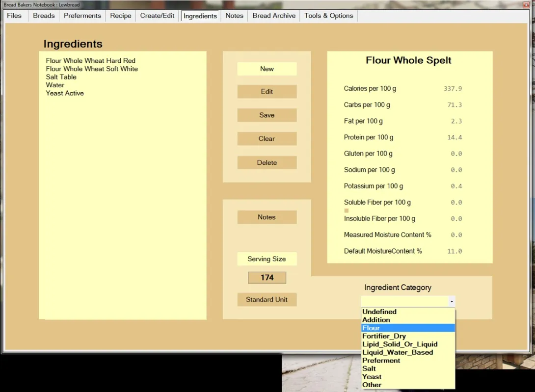535x392 pixels.
Task: Click the Calories per 100 g value
Action: [x=453, y=89]
